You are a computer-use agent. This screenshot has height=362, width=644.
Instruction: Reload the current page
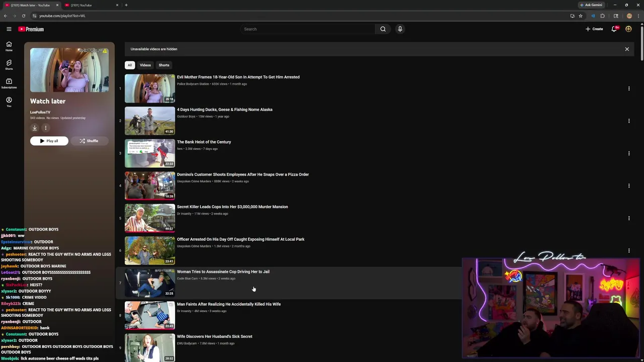point(23,16)
